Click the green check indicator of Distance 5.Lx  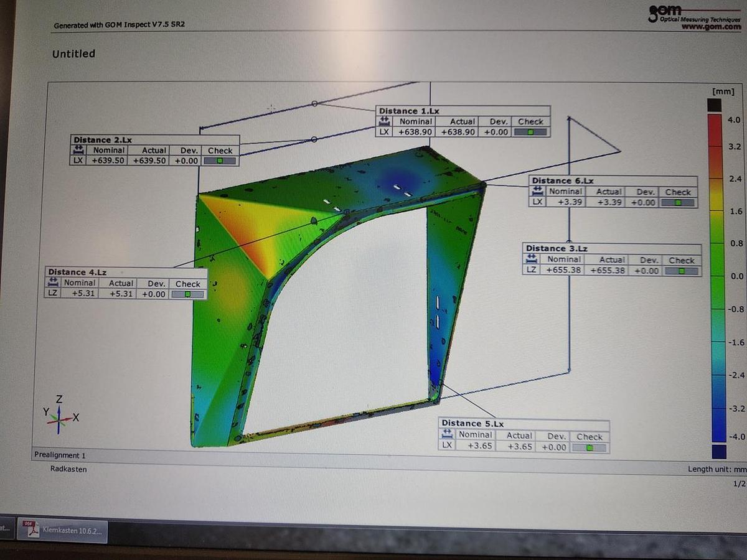click(x=589, y=447)
